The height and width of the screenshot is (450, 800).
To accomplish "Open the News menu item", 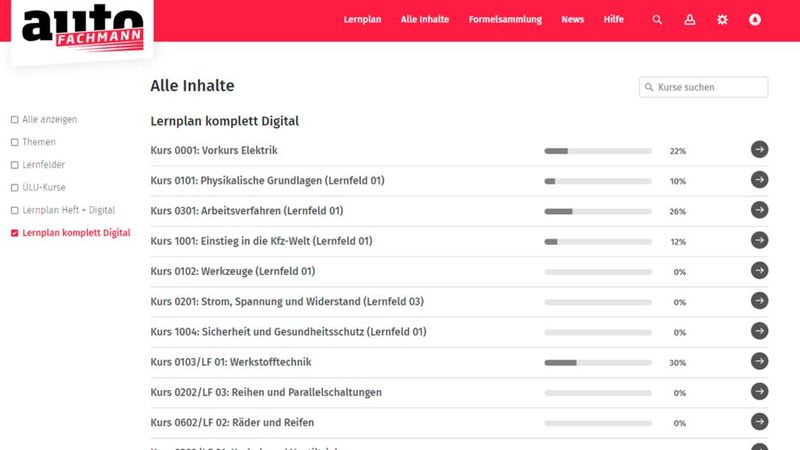I will coord(572,19).
